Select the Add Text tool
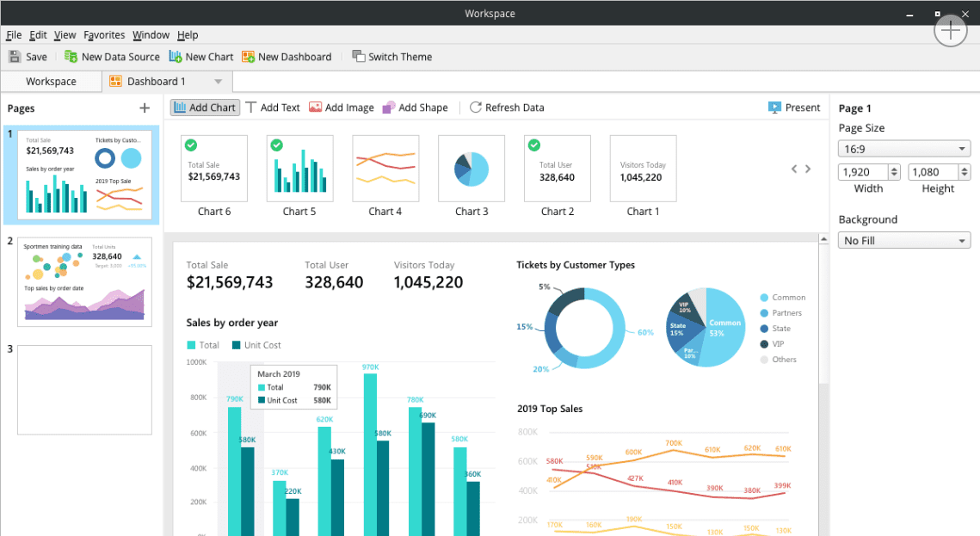This screenshot has height=536, width=980. 272,107
